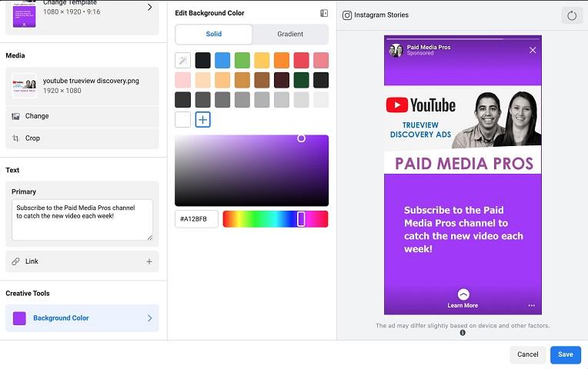
Task: Click the hue slider handle
Action: (x=301, y=219)
